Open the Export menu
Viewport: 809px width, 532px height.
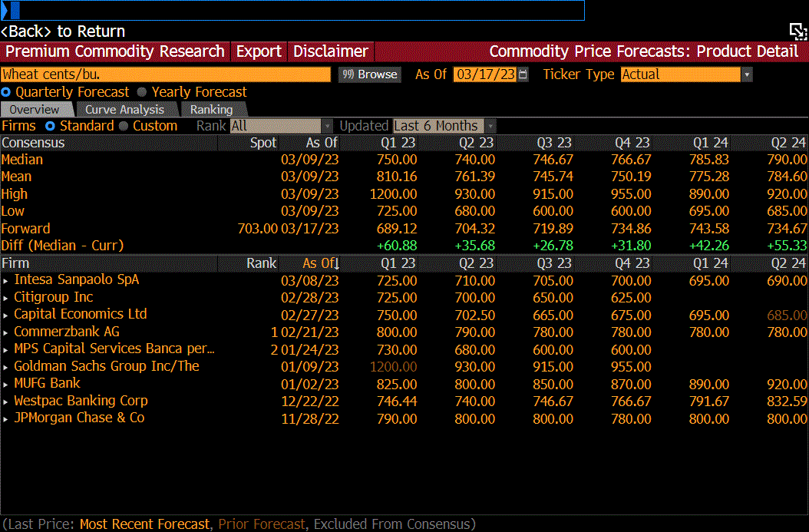coord(259,51)
